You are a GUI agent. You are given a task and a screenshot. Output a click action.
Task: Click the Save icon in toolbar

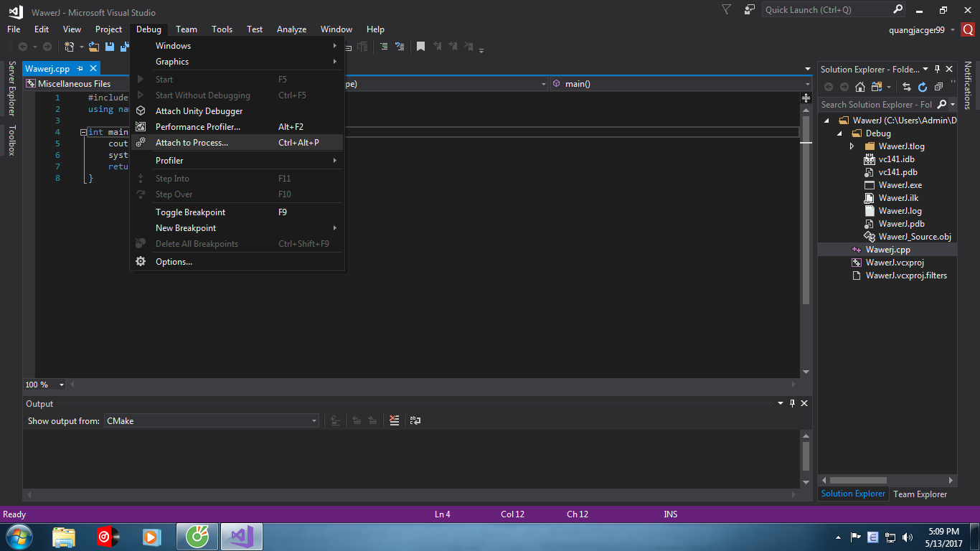coord(110,47)
